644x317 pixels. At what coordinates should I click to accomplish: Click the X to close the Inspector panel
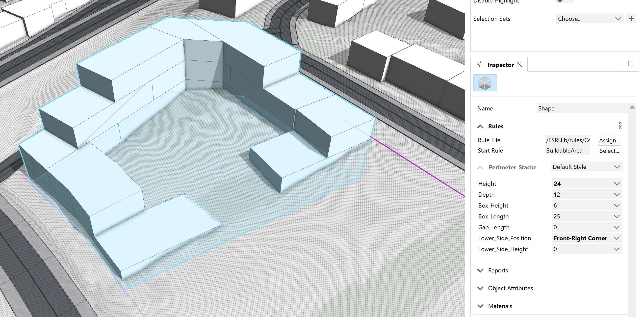click(x=519, y=64)
